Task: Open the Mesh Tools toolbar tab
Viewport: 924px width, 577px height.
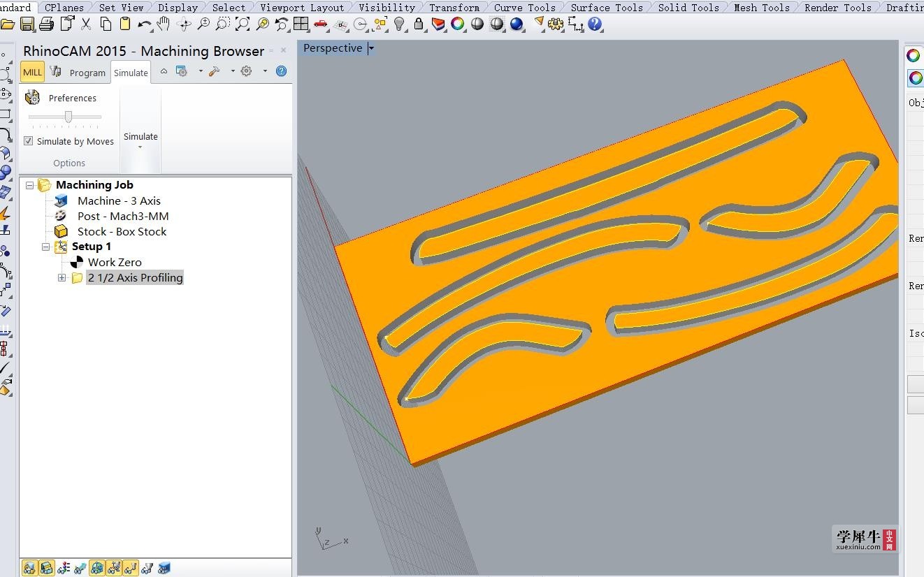Action: 762,8
